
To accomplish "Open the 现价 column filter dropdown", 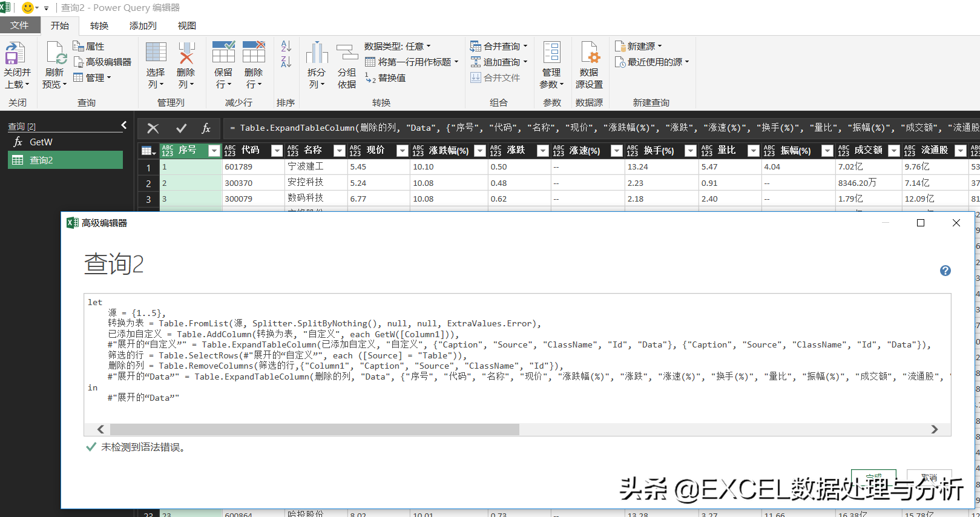I will click(x=403, y=151).
